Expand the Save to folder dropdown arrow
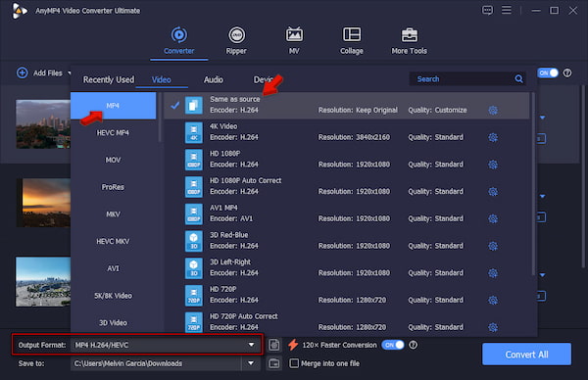The height and width of the screenshot is (380, 588). 251,363
